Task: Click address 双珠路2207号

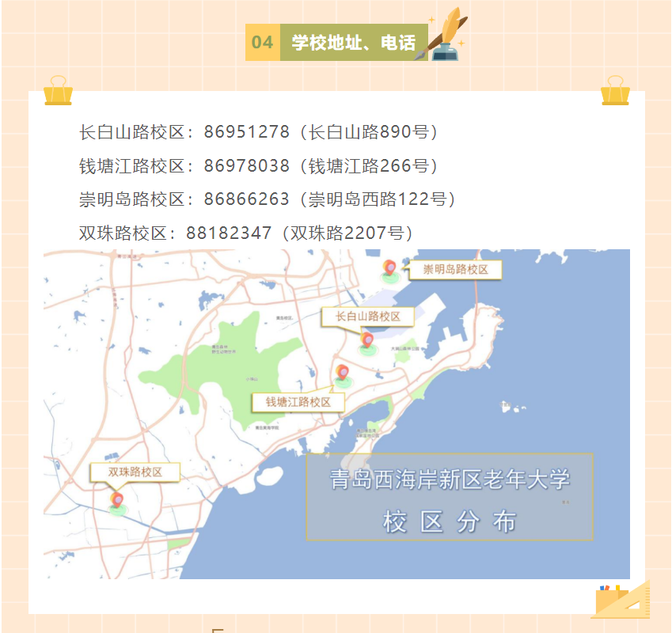Action: pyautogui.click(x=347, y=233)
